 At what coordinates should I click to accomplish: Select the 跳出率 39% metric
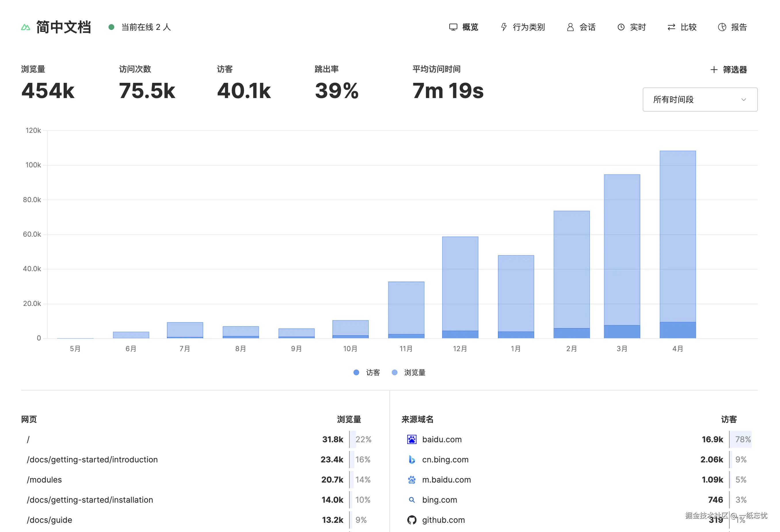[337, 91]
